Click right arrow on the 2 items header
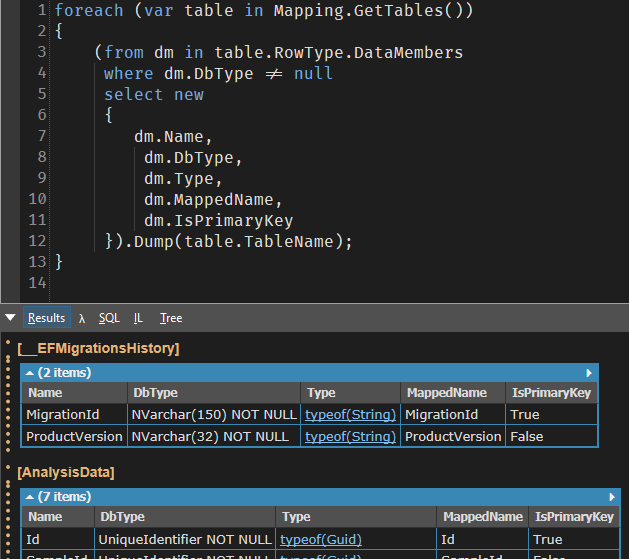Screen dimensions: 629x559 589,372
